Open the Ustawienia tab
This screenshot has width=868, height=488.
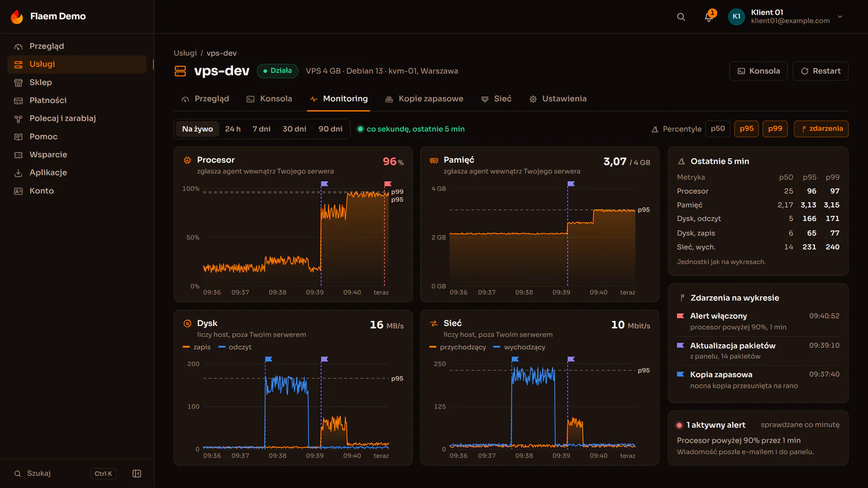point(558,99)
